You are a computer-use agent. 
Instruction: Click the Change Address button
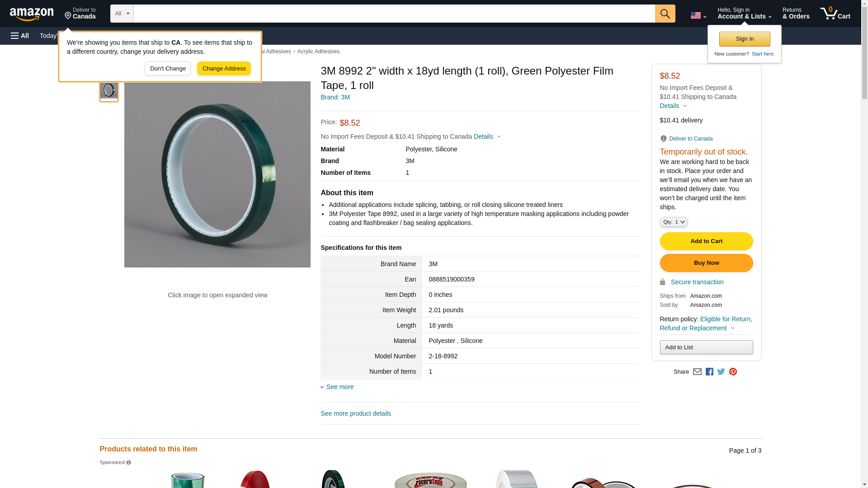pyautogui.click(x=224, y=69)
